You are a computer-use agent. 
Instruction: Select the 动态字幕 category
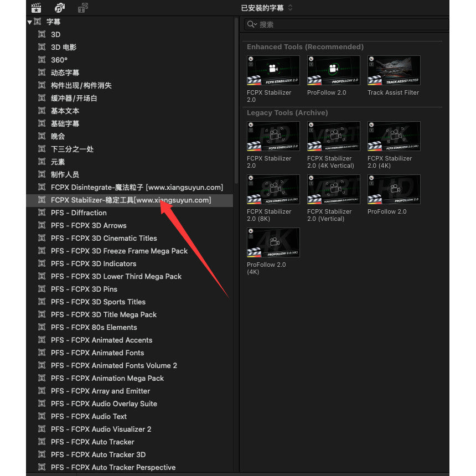point(130,73)
